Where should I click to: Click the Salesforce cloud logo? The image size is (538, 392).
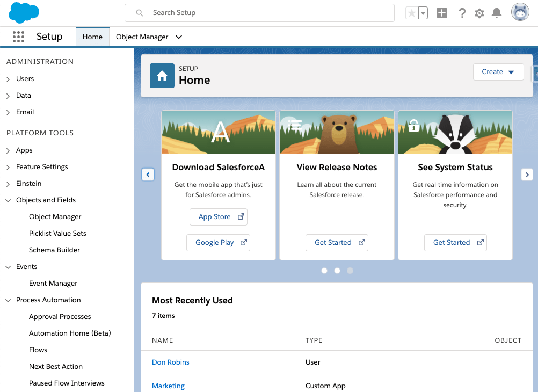pyautogui.click(x=24, y=12)
